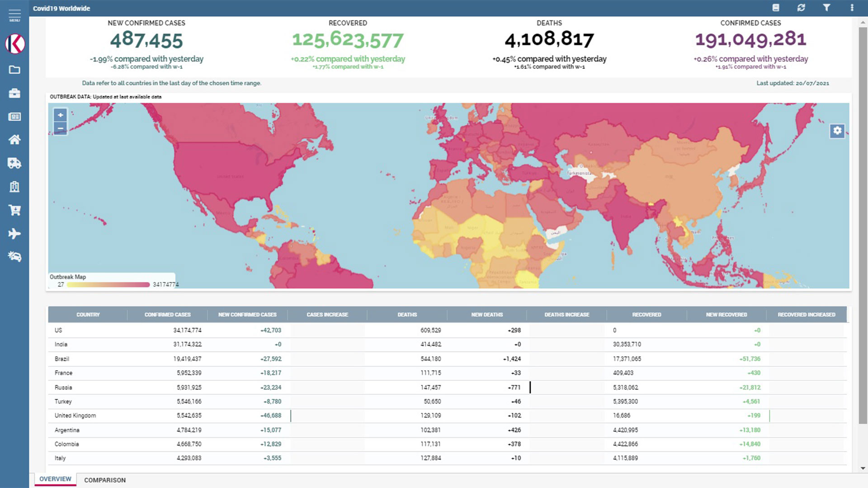Zoom out on the map
Viewport: 868px width, 488px height.
(x=60, y=128)
